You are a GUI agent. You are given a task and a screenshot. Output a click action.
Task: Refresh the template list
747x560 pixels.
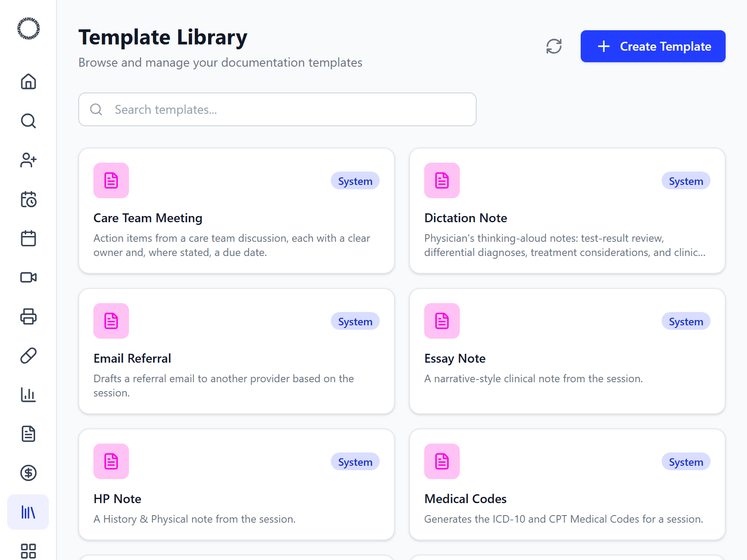[554, 46]
